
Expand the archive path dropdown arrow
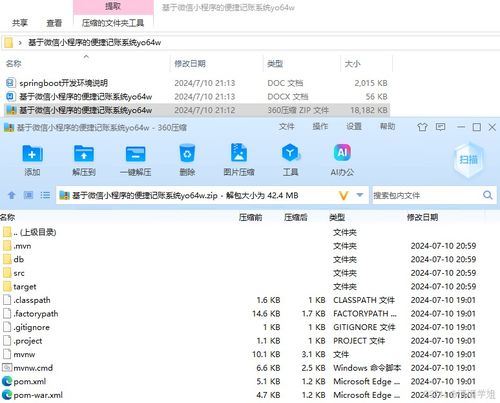[x=360, y=195]
